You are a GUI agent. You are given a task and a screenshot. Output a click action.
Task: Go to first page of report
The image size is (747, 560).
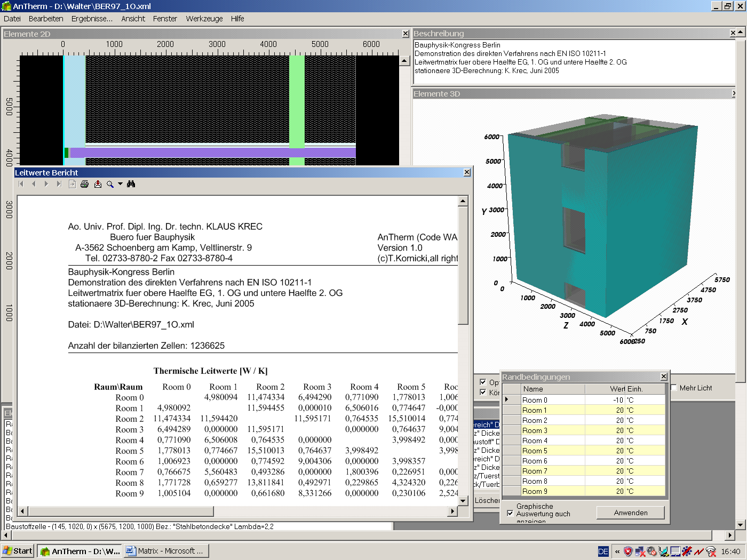[x=21, y=184]
